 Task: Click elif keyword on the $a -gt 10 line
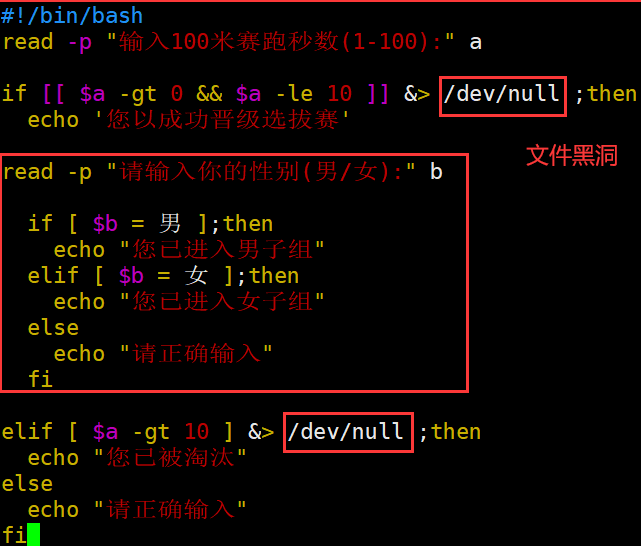pyautogui.click(x=27, y=432)
